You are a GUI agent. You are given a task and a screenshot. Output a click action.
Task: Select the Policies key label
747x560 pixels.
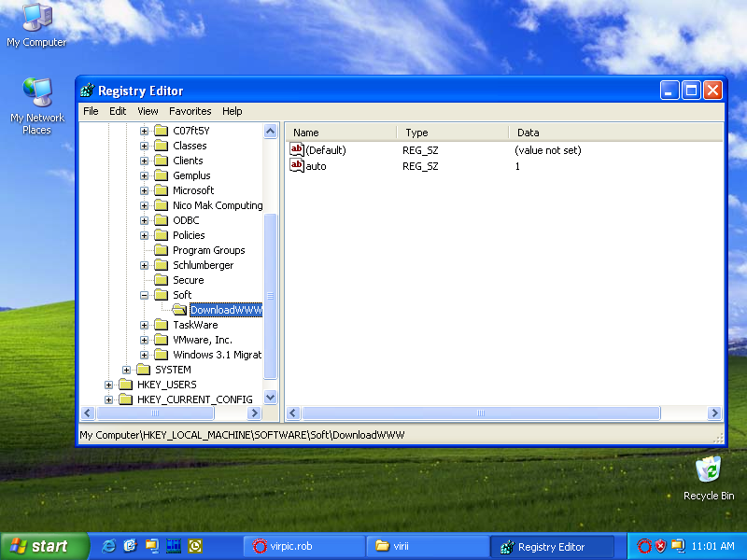(x=189, y=235)
